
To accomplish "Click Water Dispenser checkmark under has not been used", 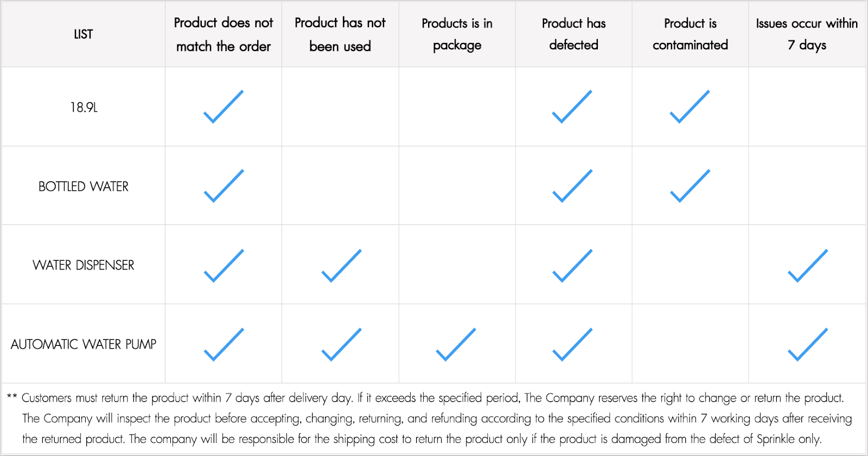I will coord(341,266).
